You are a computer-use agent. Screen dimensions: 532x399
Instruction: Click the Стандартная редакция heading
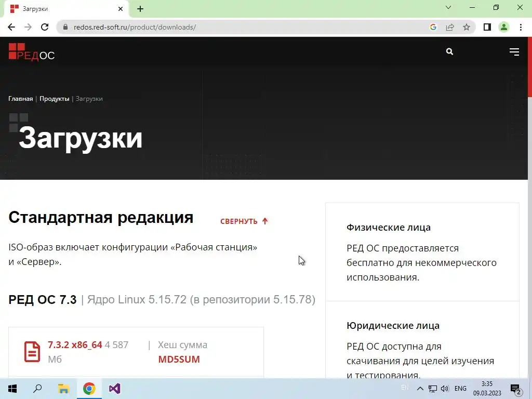(101, 218)
